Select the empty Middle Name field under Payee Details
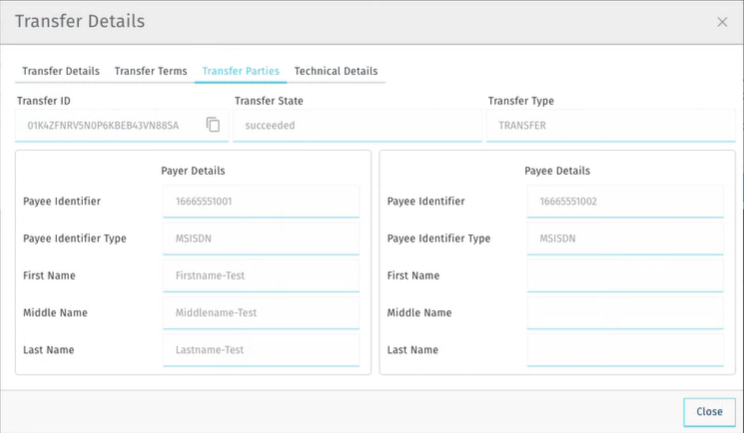This screenshot has width=744, height=433. coord(624,312)
